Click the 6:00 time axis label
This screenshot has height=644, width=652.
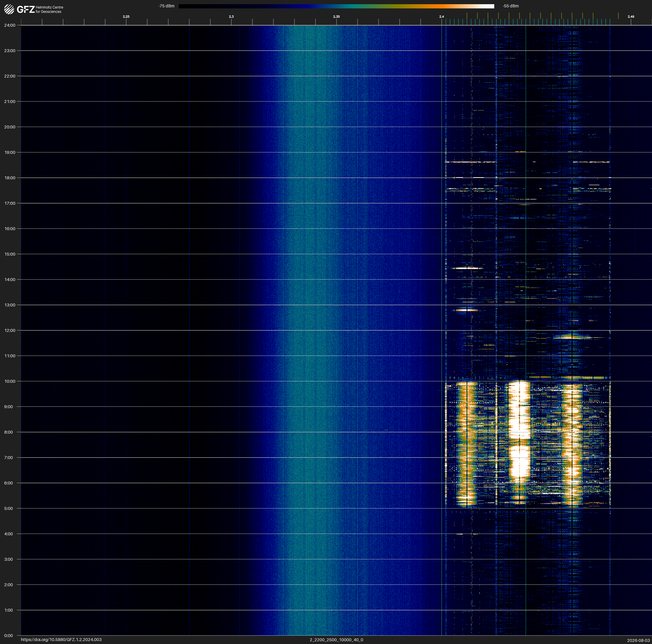(x=8, y=483)
